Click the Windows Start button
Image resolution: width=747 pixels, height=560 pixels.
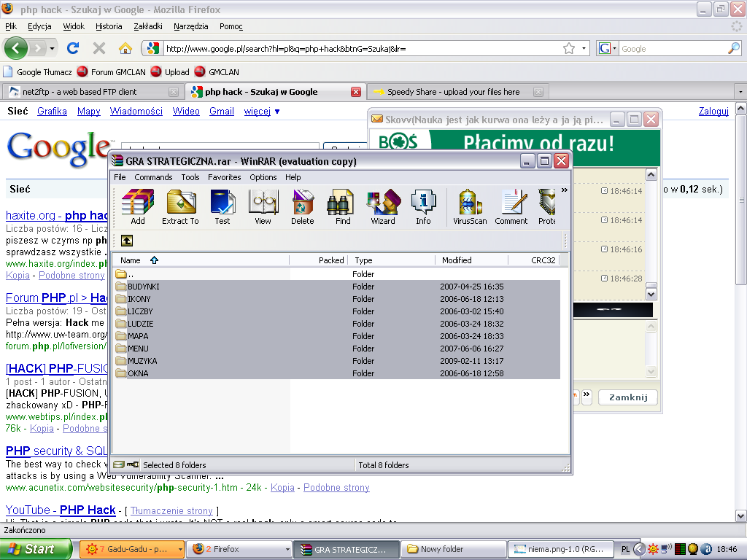36,549
